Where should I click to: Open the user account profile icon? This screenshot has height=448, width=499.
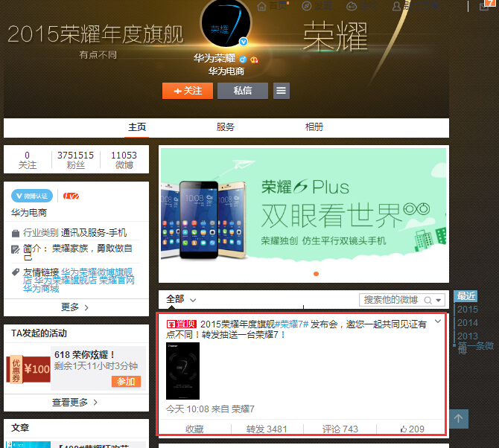(x=396, y=6)
